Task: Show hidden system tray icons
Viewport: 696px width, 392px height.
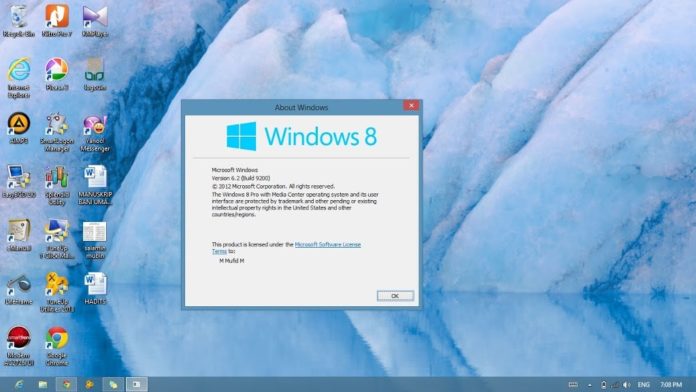Action: point(590,385)
